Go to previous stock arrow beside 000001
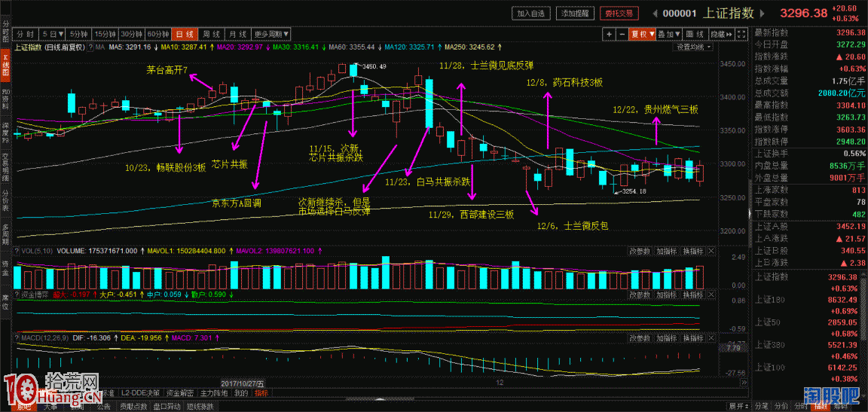 [655, 13]
